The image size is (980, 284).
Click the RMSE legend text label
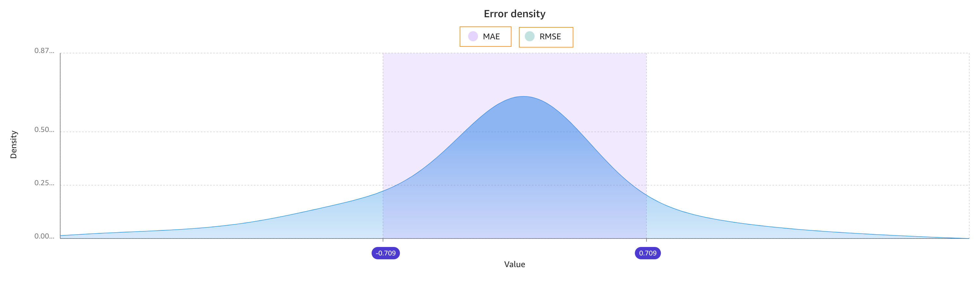pos(550,36)
